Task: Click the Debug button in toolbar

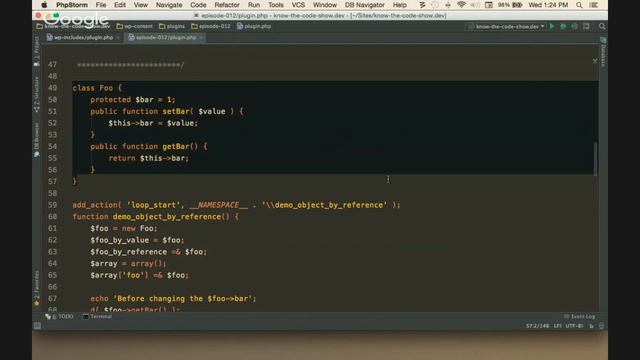Action: [563, 27]
